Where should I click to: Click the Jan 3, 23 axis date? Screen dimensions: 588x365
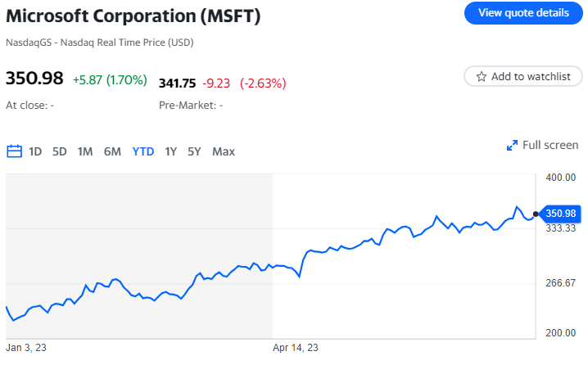point(26,348)
